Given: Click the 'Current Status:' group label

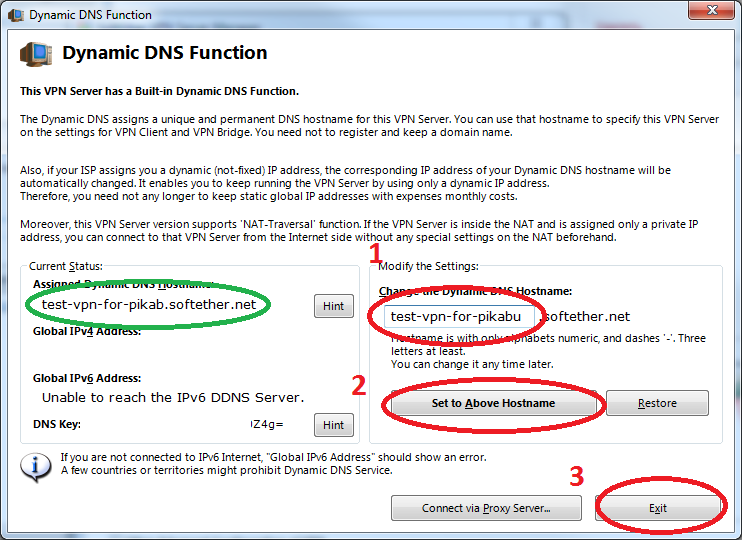Looking at the screenshot, I should pos(65,266).
